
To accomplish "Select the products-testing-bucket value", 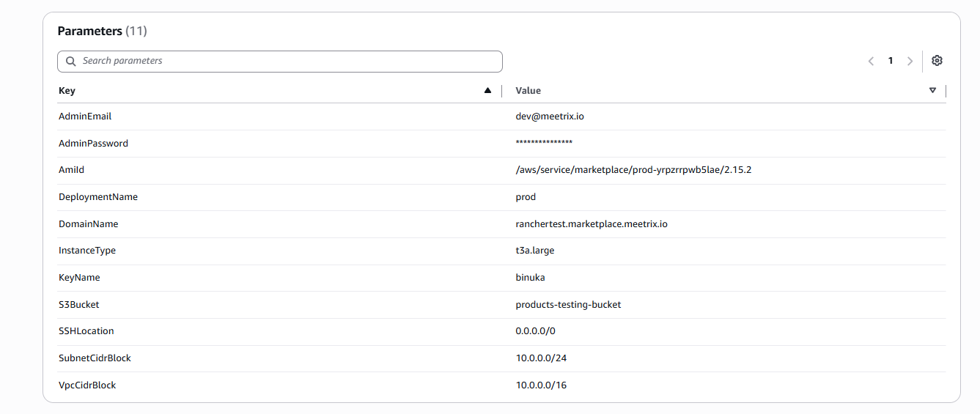I will (568, 304).
